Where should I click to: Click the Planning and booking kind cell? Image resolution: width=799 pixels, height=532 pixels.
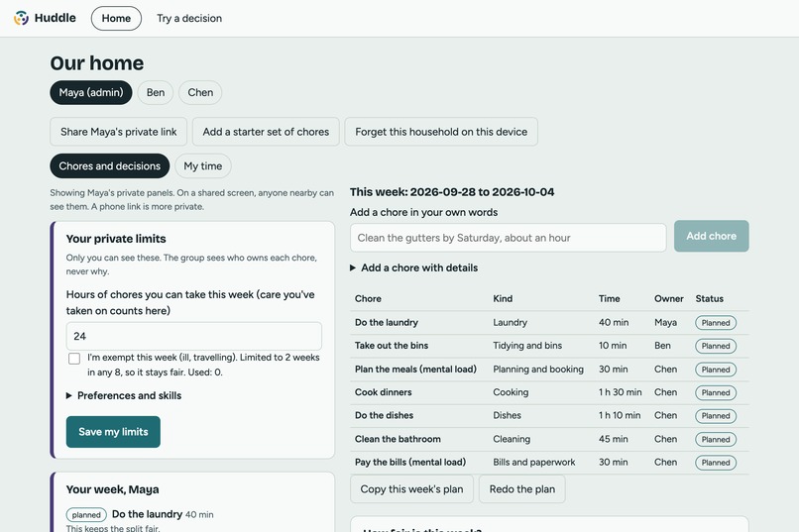click(538, 370)
